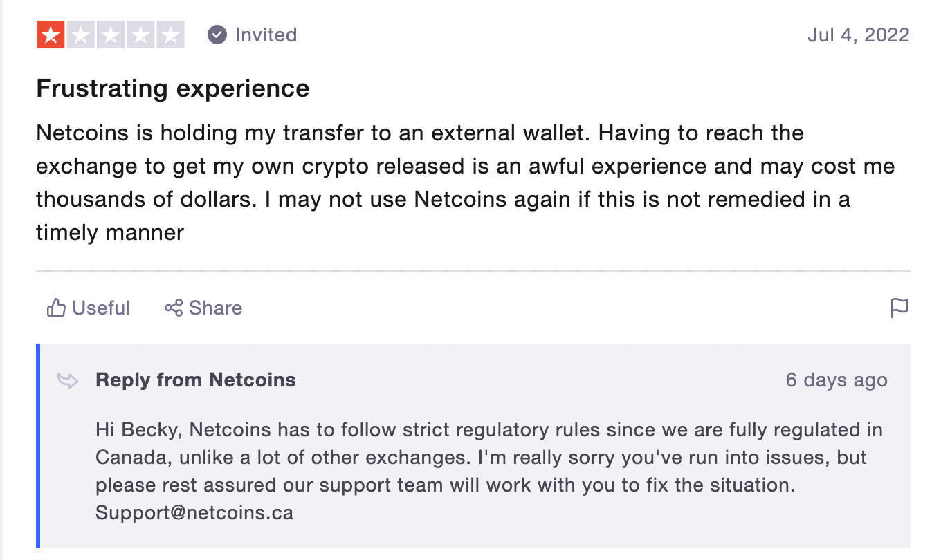Click the reply arrow beside Reply from Netcoins
The width and height of the screenshot is (941, 560).
tap(68, 380)
